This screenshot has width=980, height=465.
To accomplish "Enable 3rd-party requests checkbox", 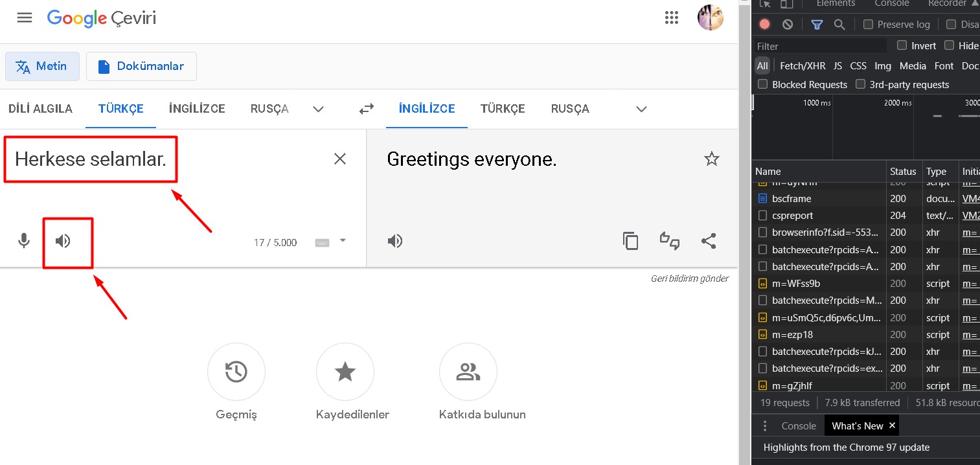I will [x=860, y=84].
